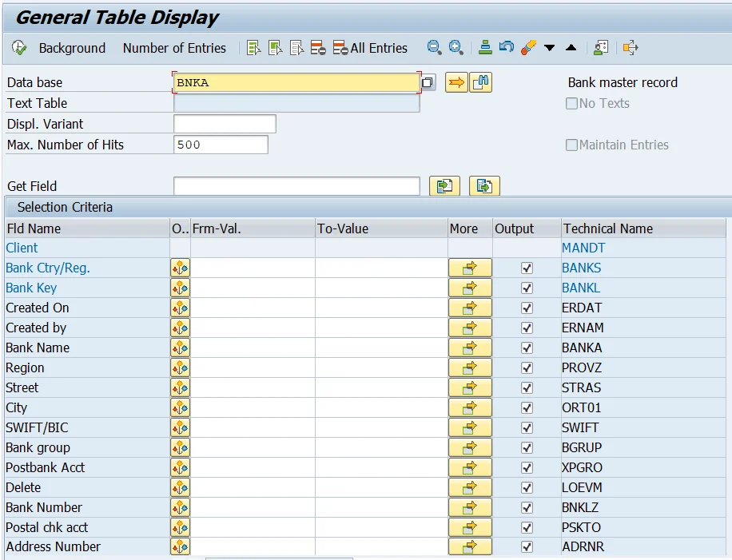
Task: Click the black upward triangle icon
Action: click(571, 48)
